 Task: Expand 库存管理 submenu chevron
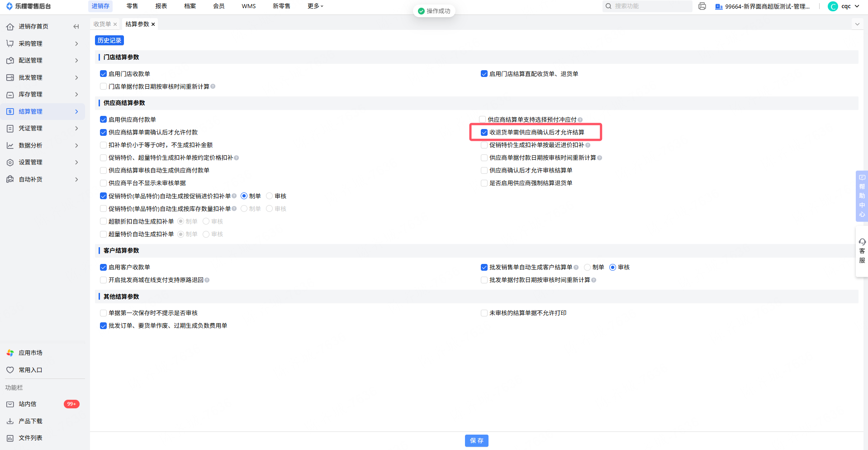tap(76, 95)
